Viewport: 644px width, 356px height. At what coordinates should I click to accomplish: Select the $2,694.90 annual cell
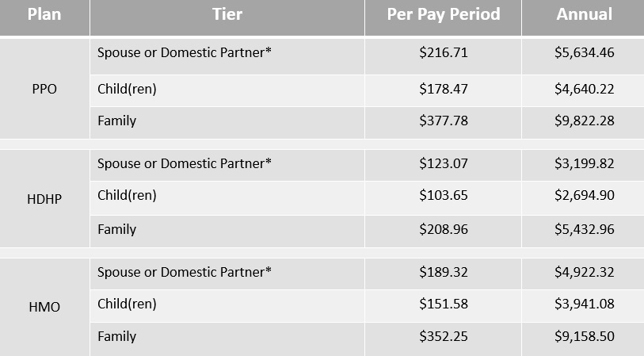[584, 195]
